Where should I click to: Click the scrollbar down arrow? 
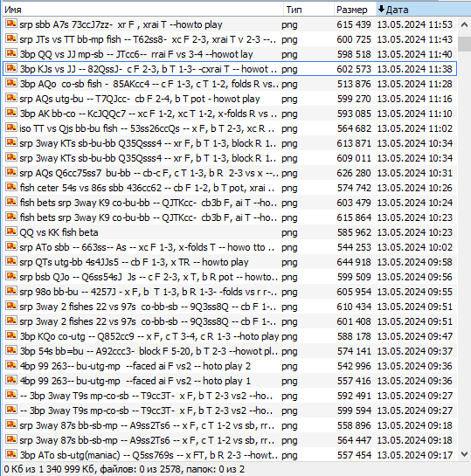(x=464, y=454)
